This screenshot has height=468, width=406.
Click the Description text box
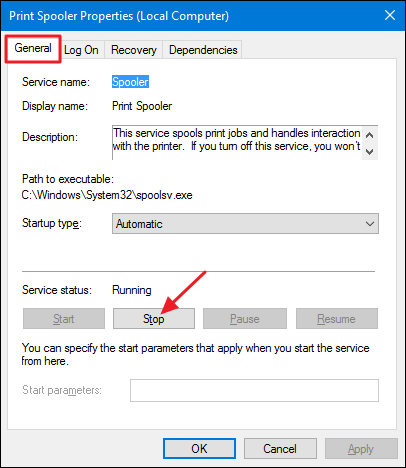point(237,143)
